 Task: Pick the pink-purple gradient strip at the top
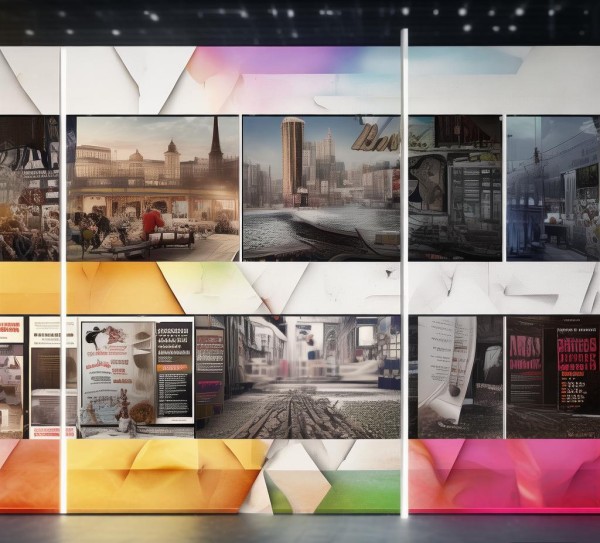point(268,60)
